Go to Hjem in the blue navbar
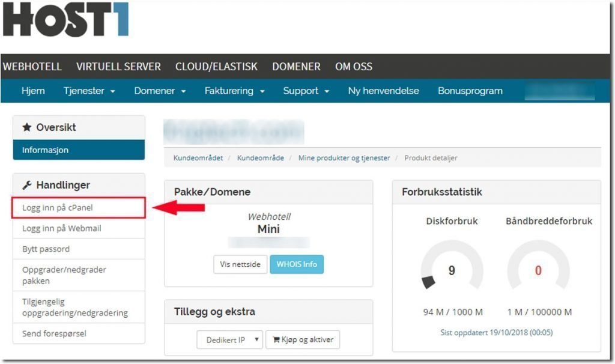 (x=33, y=91)
